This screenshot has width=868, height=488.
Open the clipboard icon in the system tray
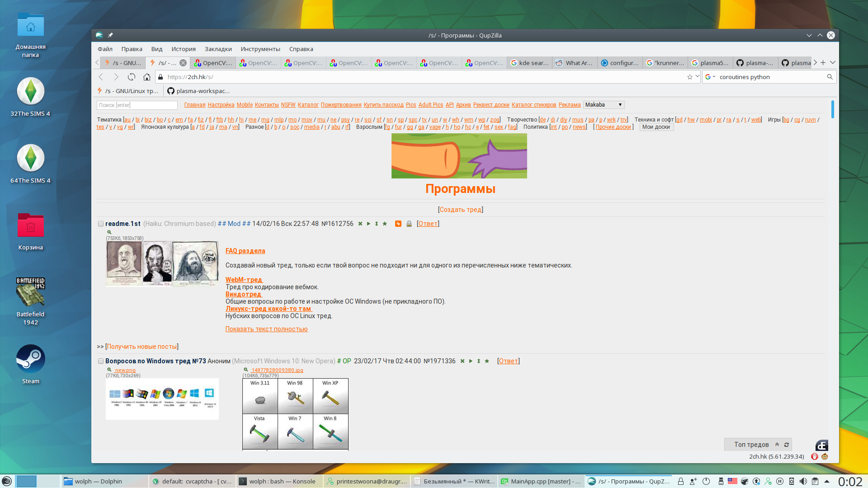tap(815, 481)
